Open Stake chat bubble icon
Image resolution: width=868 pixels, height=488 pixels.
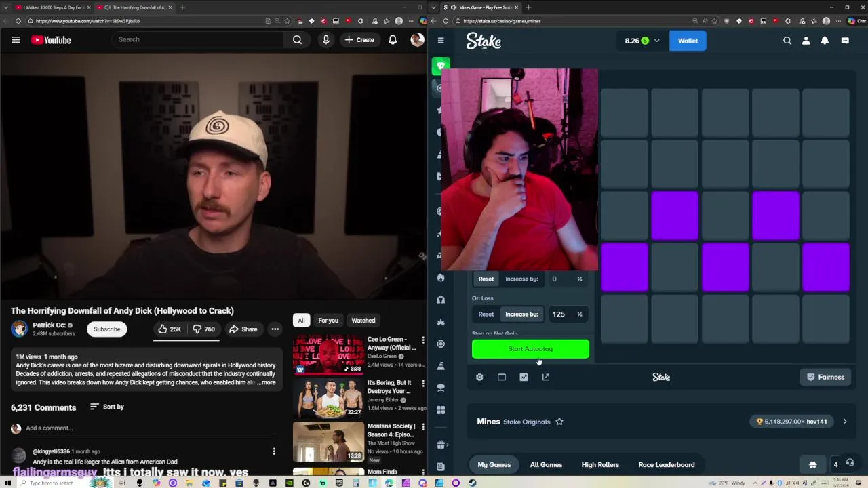tap(845, 41)
